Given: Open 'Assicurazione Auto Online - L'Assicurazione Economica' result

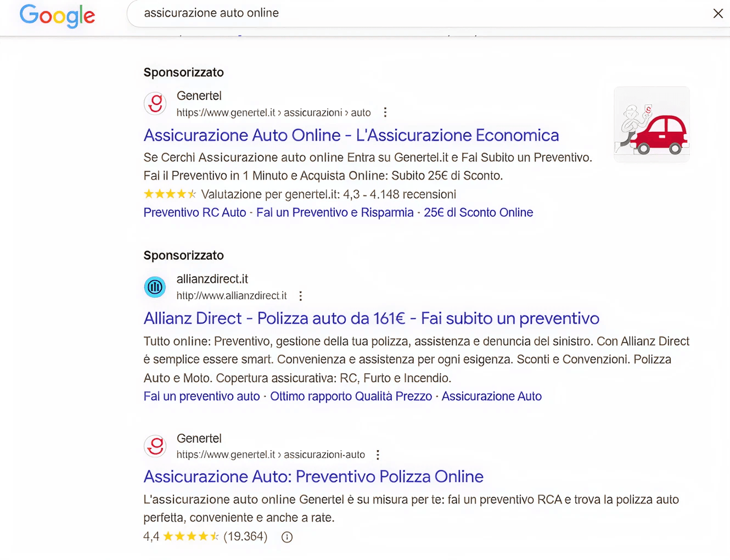Looking at the screenshot, I should click(x=351, y=135).
